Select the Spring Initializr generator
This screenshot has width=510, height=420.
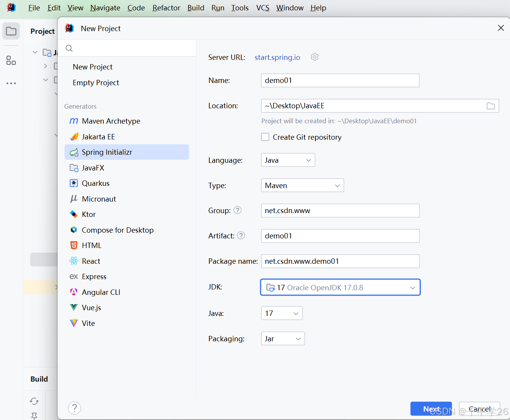click(x=127, y=152)
